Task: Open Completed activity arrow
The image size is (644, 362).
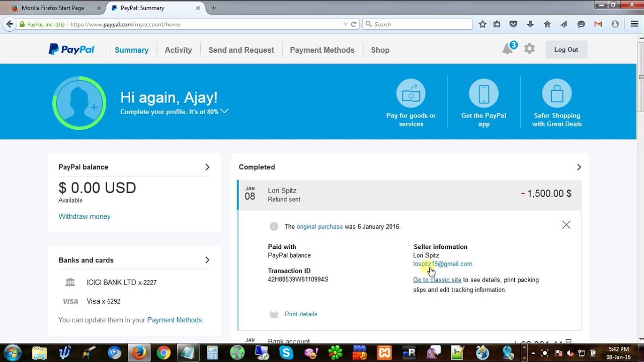Action: pyautogui.click(x=579, y=167)
